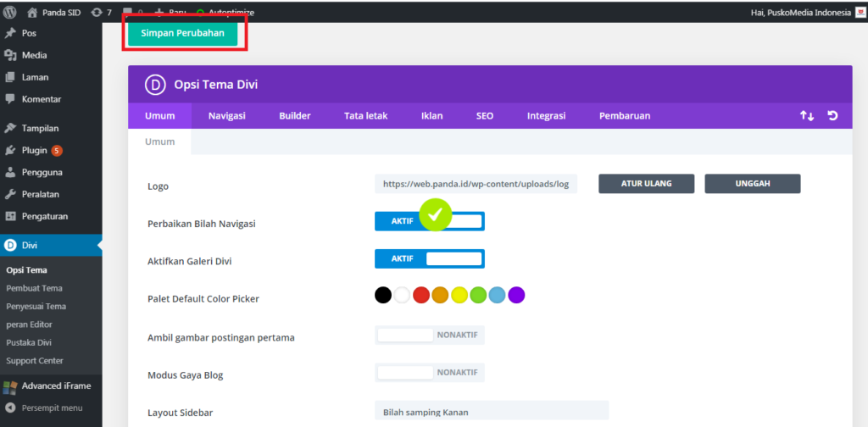Toggle Aktifkan Galeri Divi switch
Image resolution: width=868 pixels, height=427 pixels.
click(430, 259)
